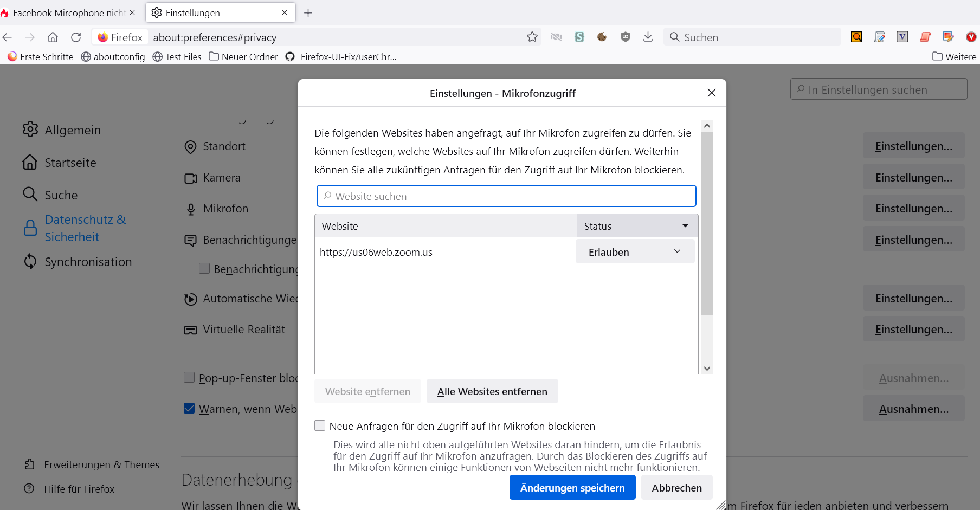The height and width of the screenshot is (510, 980).
Task: Open the Firefox-UI-Fix/userChr... bookmark
Action: (341, 56)
